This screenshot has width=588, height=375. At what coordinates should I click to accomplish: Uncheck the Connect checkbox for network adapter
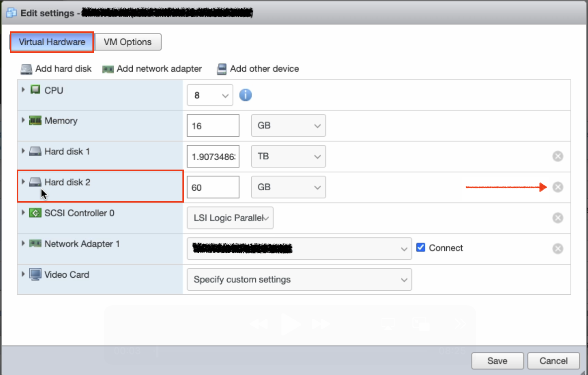(421, 247)
